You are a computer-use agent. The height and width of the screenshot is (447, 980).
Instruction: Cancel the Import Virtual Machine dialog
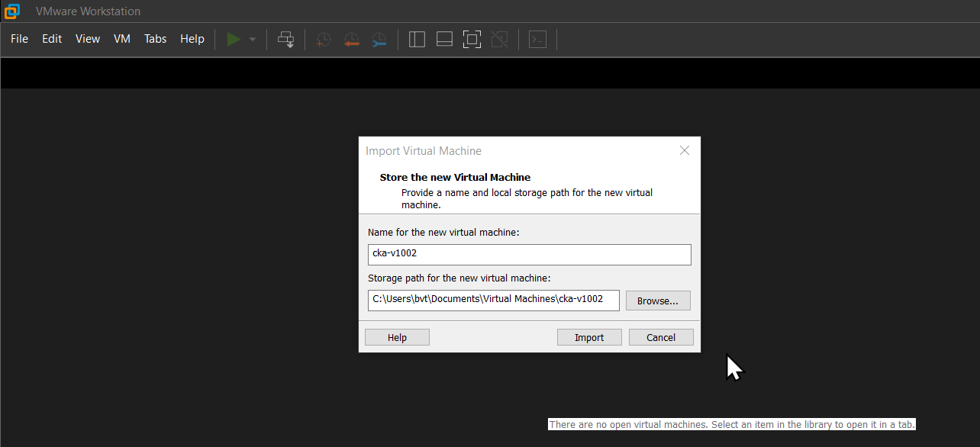point(661,337)
